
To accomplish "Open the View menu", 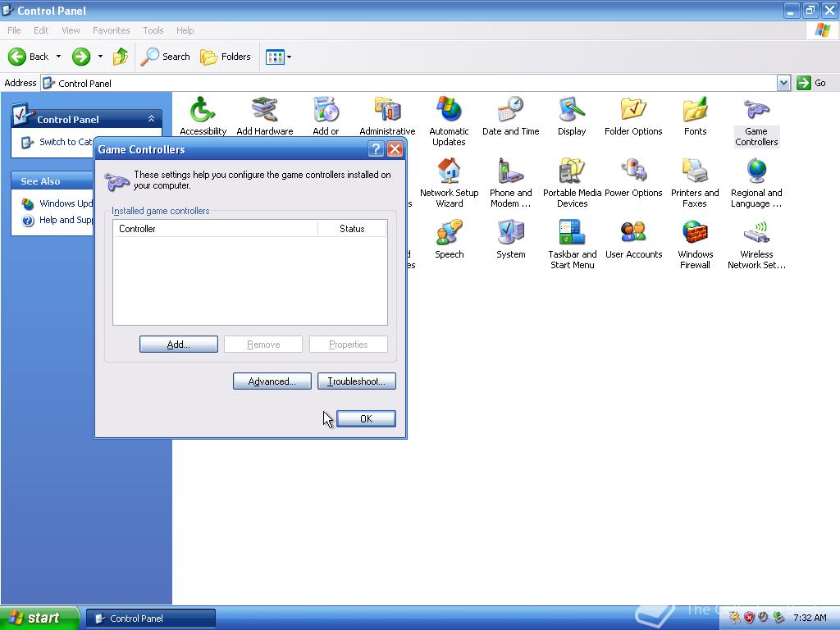I will (x=71, y=30).
